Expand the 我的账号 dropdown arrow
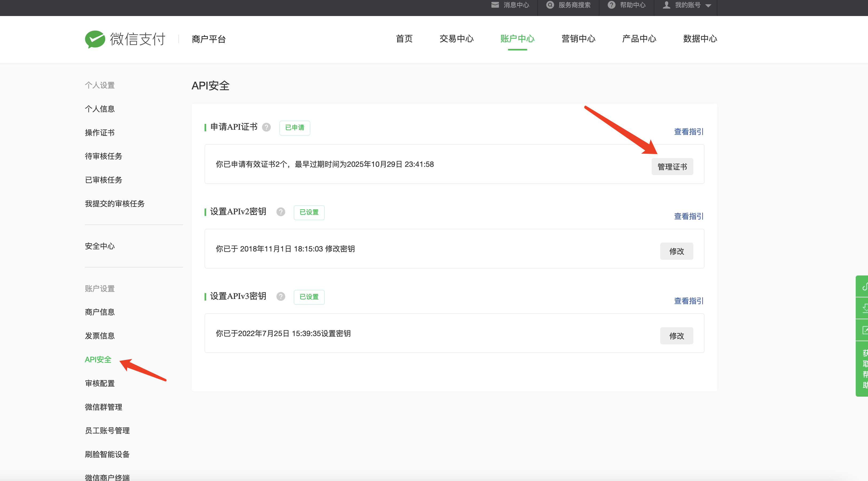This screenshot has height=481, width=868. point(708,6)
